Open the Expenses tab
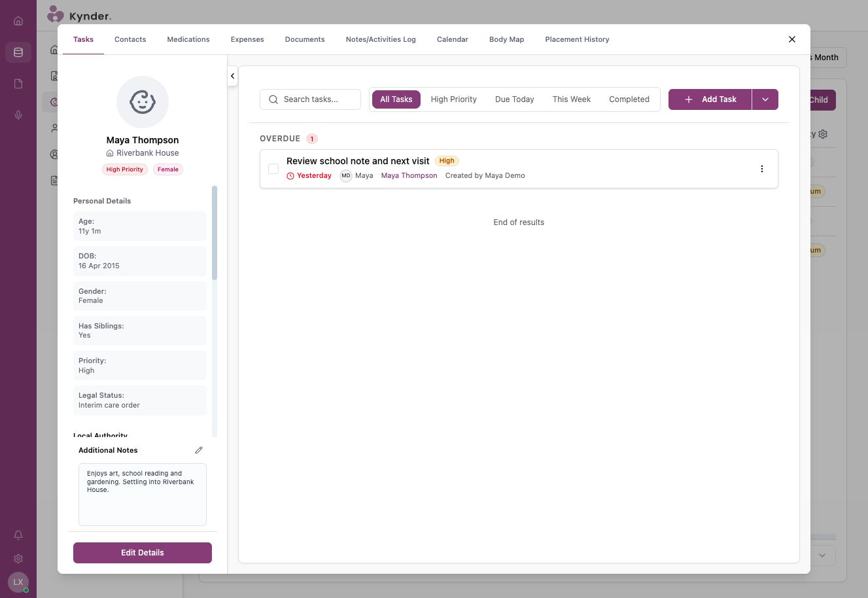The height and width of the screenshot is (598, 868). (247, 39)
